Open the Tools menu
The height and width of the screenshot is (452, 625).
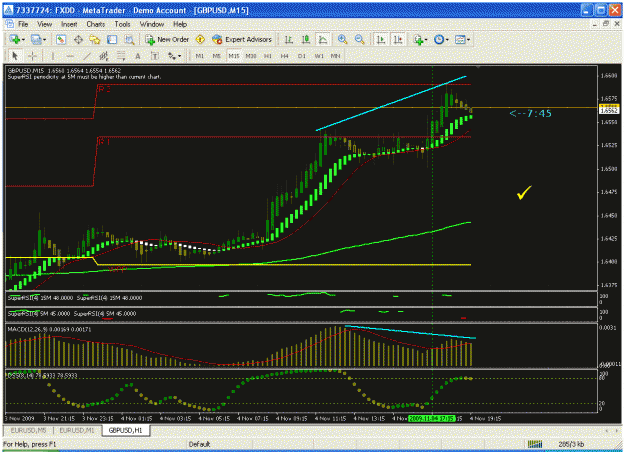[x=122, y=24]
